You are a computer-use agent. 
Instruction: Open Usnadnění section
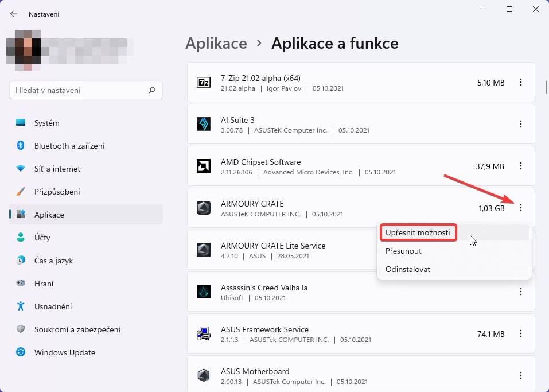(86, 306)
